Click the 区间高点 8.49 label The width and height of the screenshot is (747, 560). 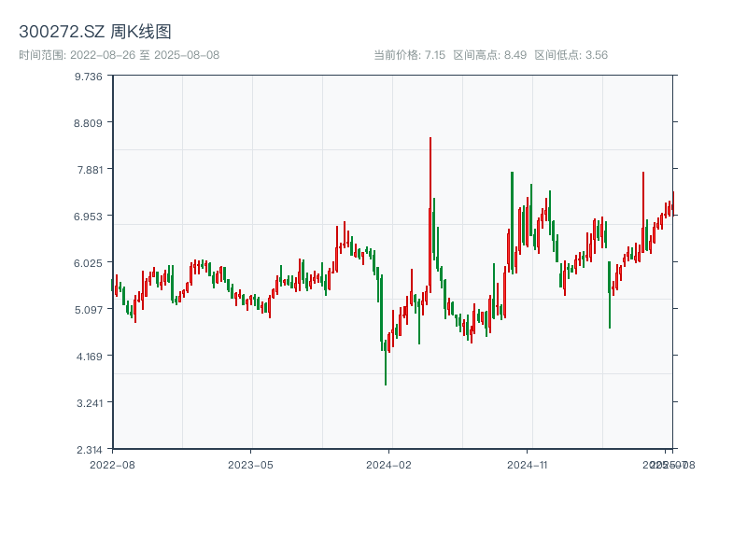tap(489, 55)
